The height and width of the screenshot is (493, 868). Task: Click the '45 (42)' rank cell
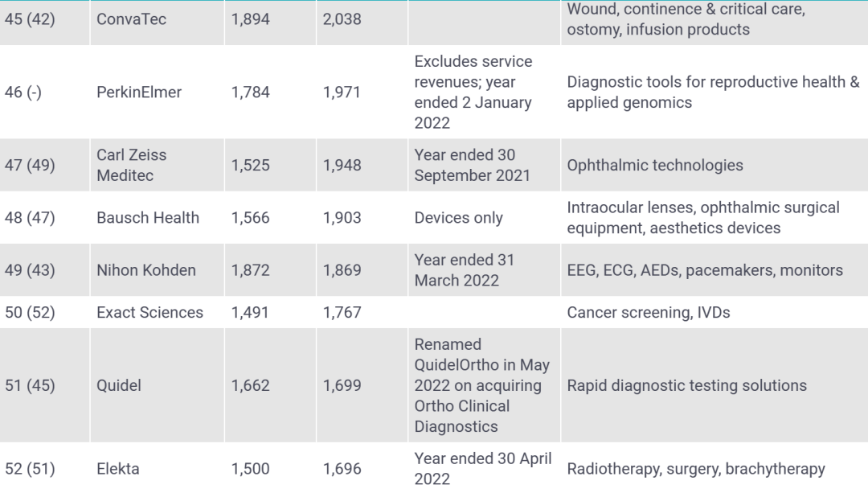point(30,18)
